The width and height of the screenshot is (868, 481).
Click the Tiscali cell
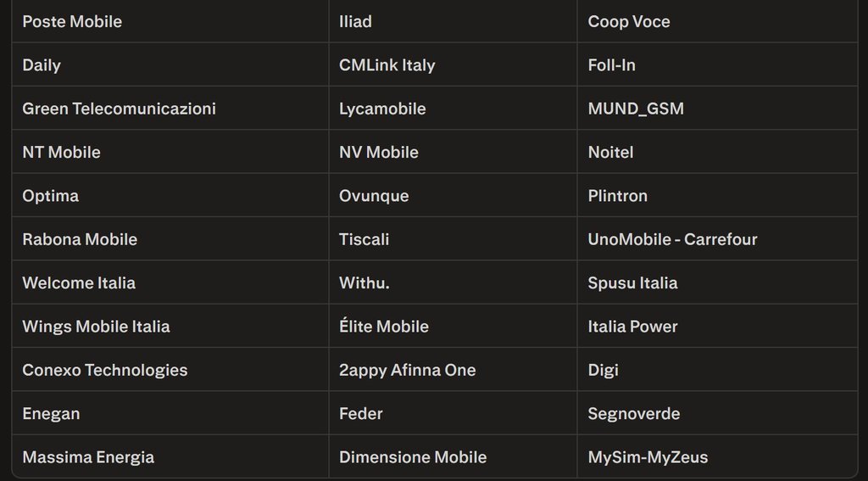[364, 239]
